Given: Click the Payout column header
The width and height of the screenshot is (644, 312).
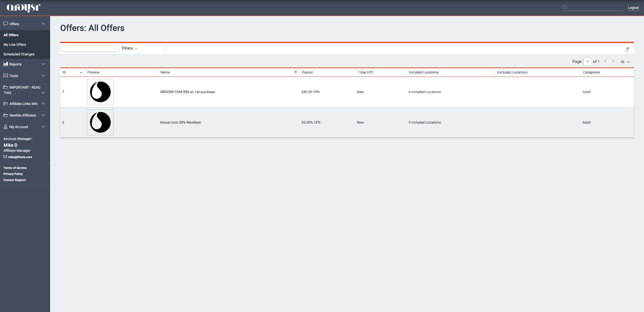Looking at the screenshot, I should tap(308, 72).
